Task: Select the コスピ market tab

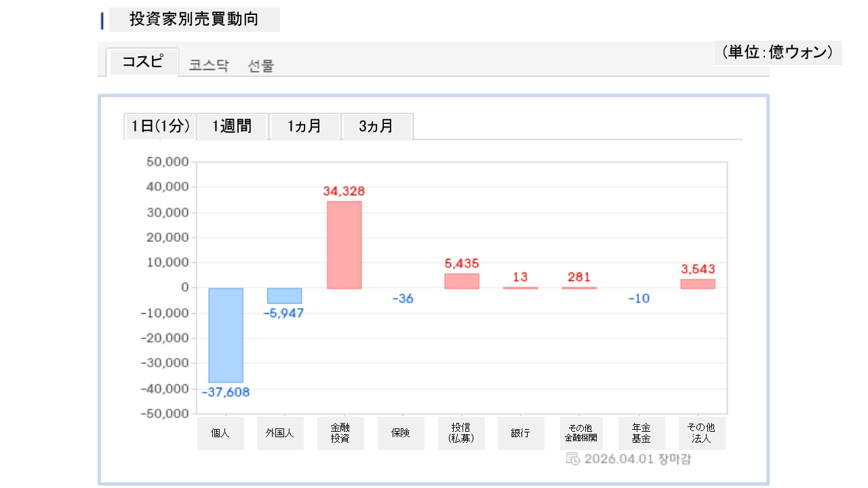Action: 142,62
